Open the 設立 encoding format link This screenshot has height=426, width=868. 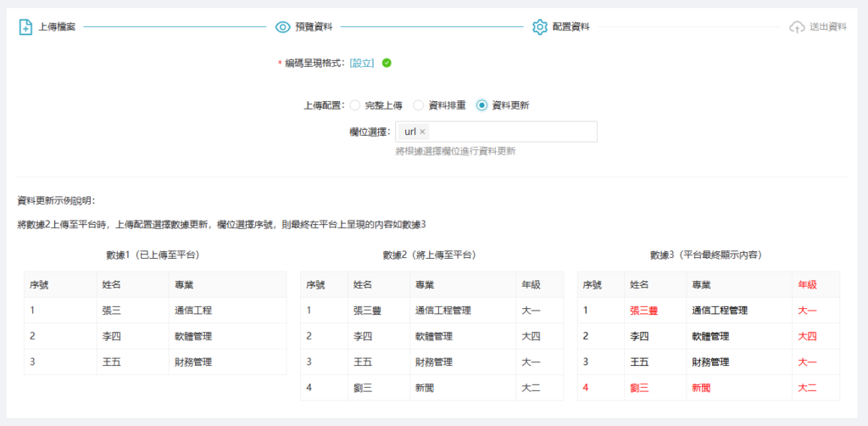362,63
